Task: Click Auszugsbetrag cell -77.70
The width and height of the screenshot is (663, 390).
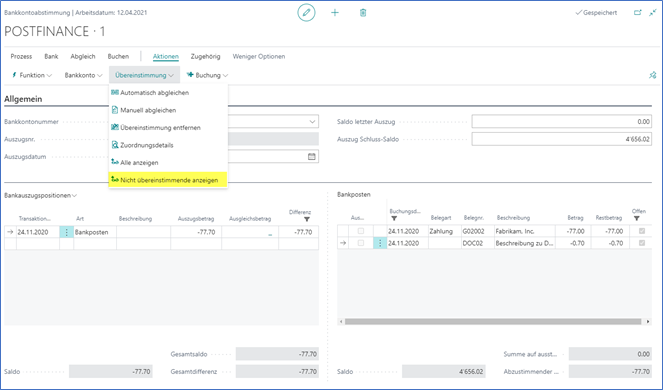Action: pos(196,232)
